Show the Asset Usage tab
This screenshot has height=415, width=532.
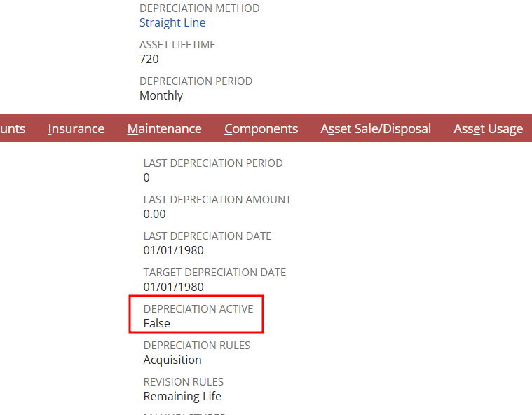pos(488,129)
